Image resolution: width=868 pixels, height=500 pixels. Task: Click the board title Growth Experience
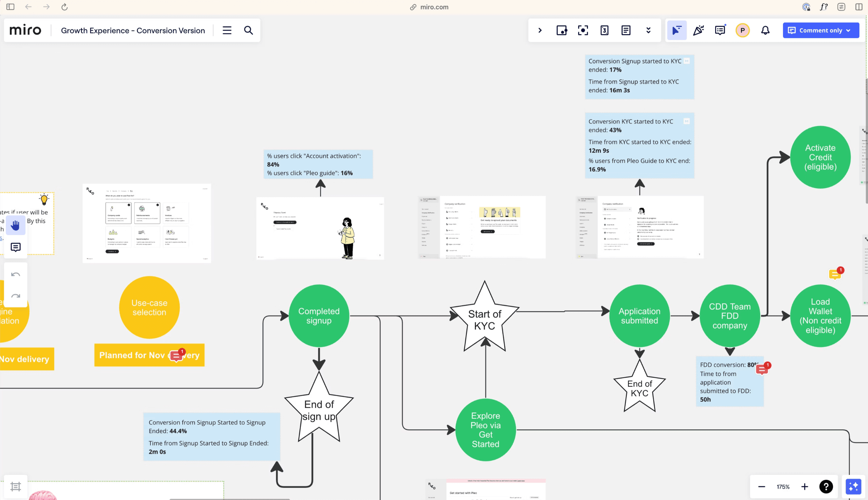pyautogui.click(x=133, y=30)
